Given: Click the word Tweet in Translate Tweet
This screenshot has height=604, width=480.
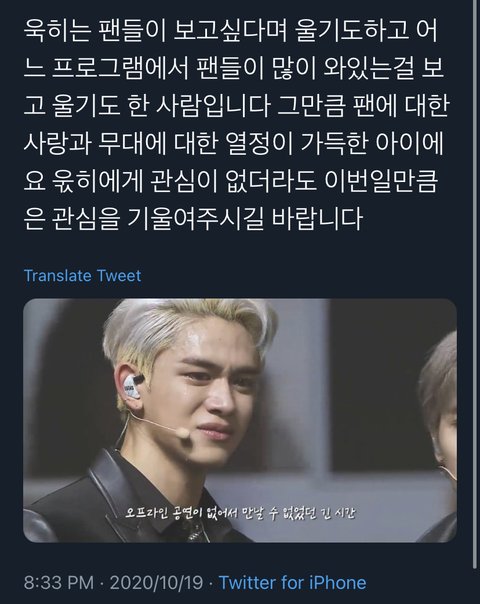Looking at the screenshot, I should (x=119, y=276).
